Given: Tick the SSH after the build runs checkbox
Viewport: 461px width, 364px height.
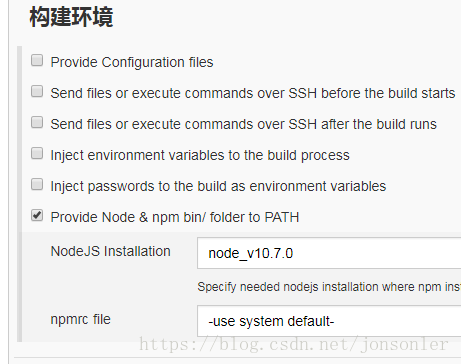Looking at the screenshot, I should click(x=37, y=122).
